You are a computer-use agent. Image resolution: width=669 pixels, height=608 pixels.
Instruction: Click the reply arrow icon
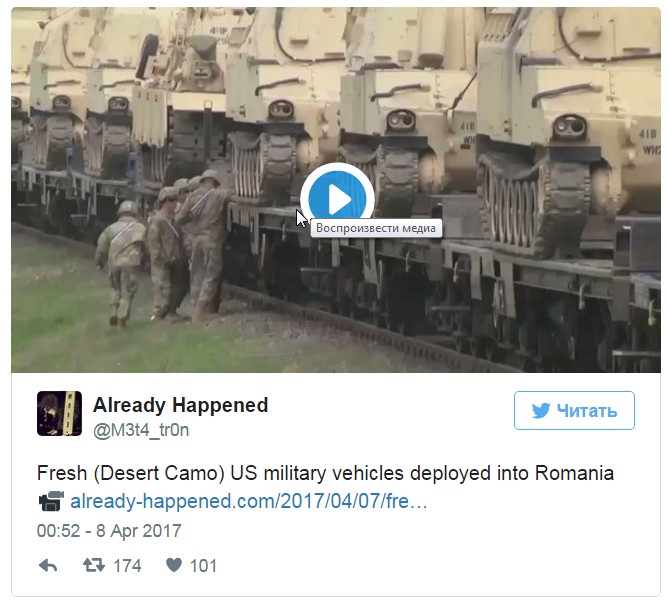tap(48, 566)
